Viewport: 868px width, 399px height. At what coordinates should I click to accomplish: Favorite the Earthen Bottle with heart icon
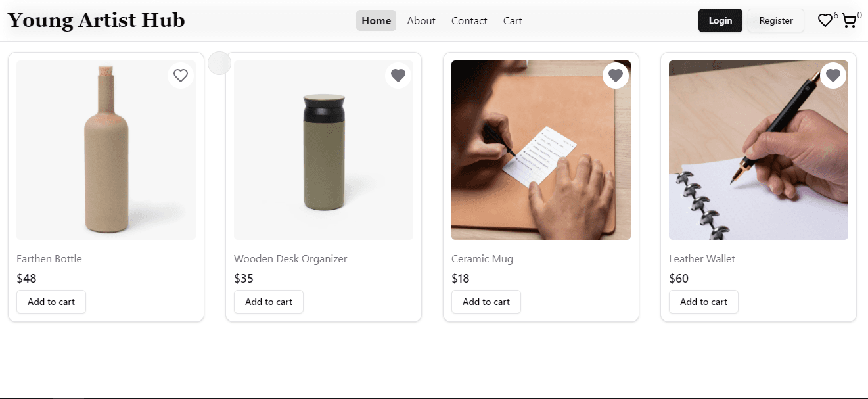(181, 76)
